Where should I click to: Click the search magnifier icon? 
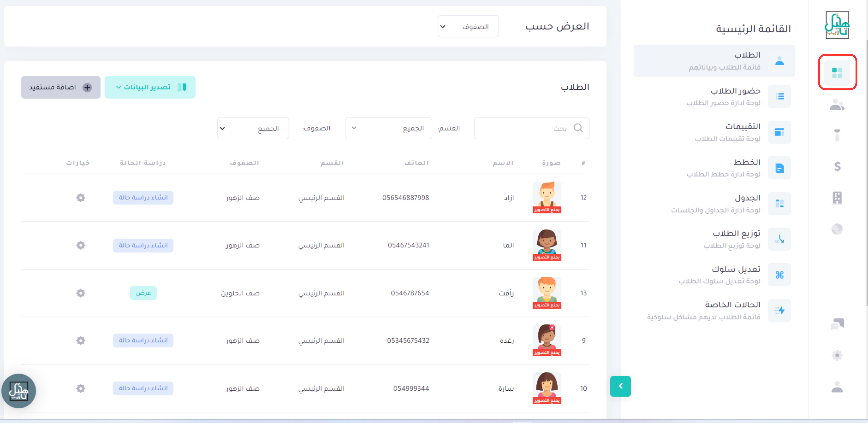click(x=578, y=128)
